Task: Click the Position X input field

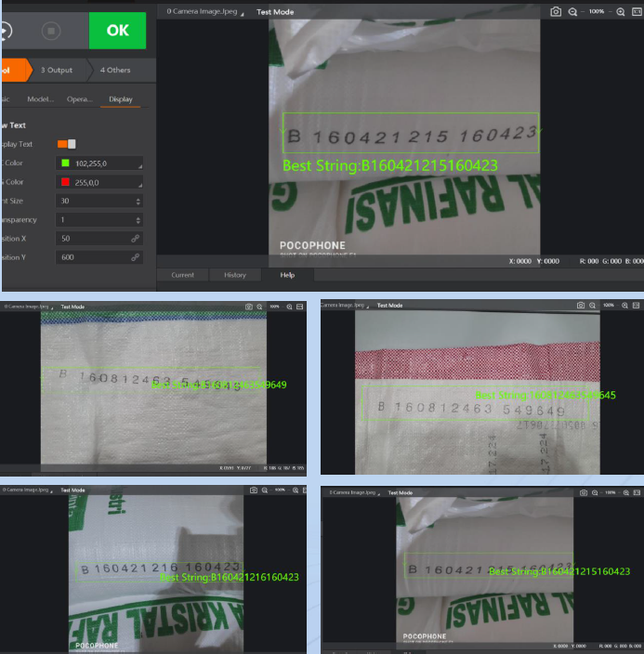Action: 93,239
